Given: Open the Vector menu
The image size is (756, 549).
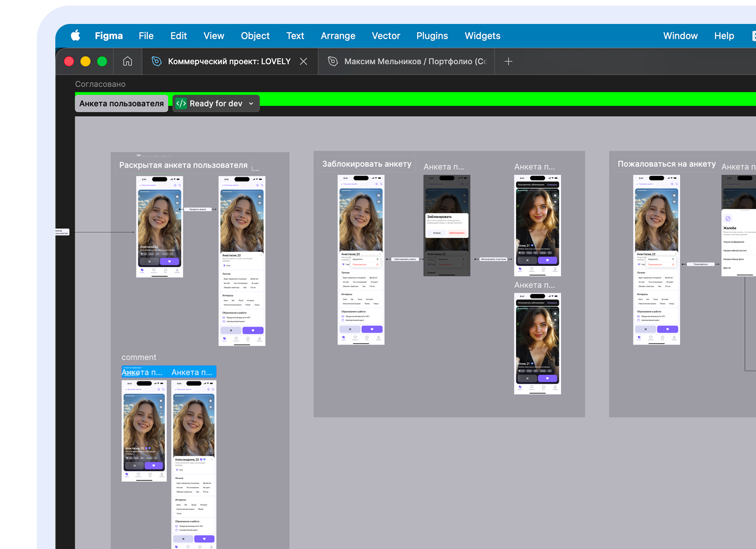Looking at the screenshot, I should point(386,35).
